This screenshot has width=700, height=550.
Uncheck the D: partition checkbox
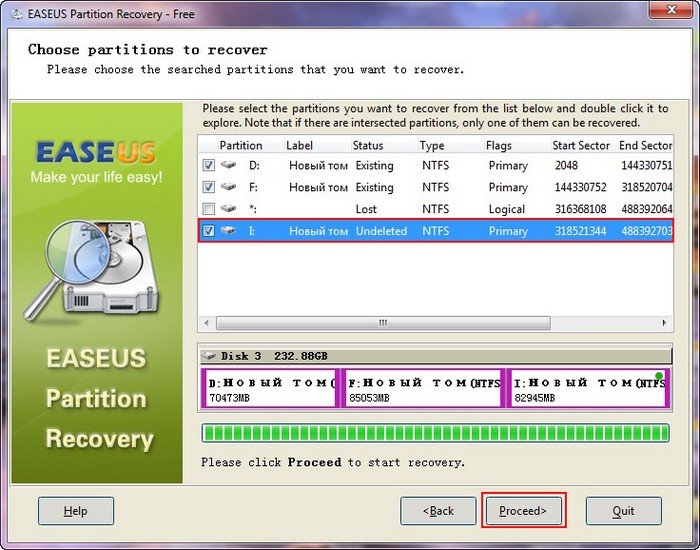tap(208, 165)
